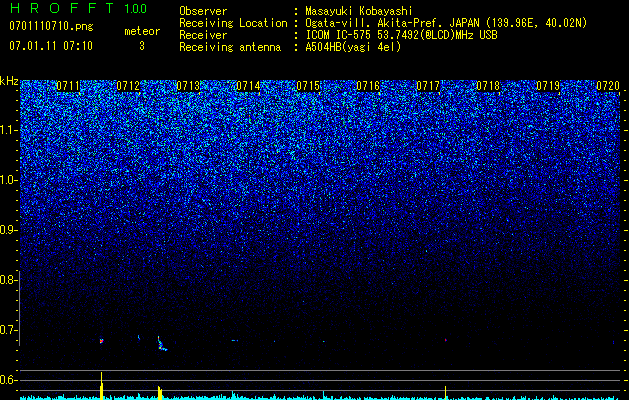Select the filename 0701110710.png
Screen dimensions: 629x400
[51, 27]
